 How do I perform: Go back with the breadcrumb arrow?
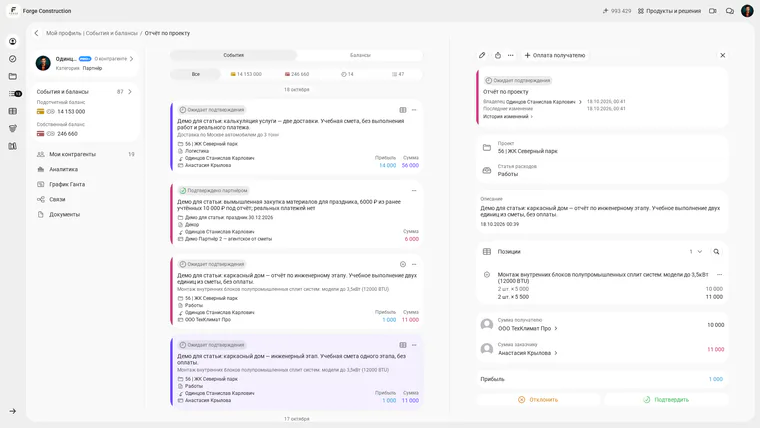pos(36,33)
